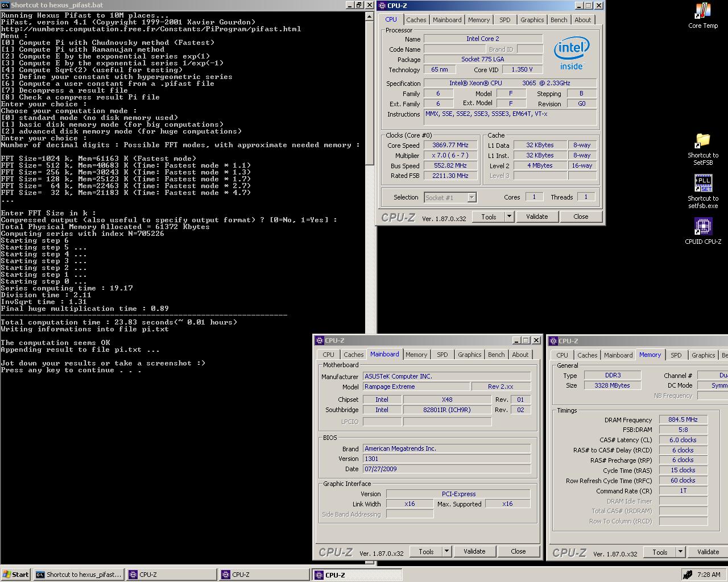Select CPU tab in Memory CPU-Z window
The width and height of the screenshot is (728, 582).
pos(562,355)
